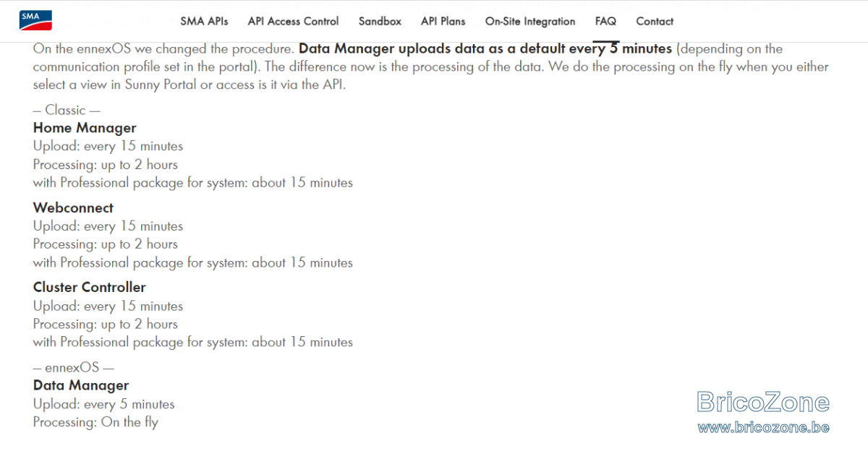
Task: Click the Cluster Controller heading
Action: (x=89, y=287)
